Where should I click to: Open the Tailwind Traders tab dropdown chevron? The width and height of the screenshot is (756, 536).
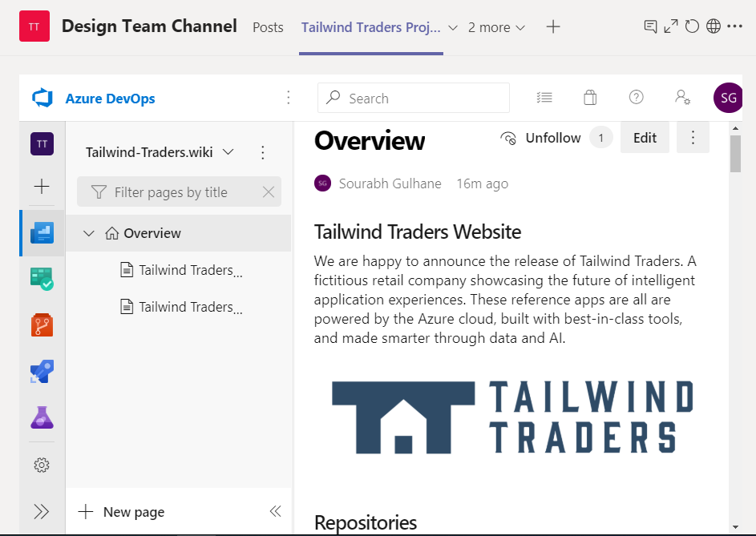click(453, 28)
